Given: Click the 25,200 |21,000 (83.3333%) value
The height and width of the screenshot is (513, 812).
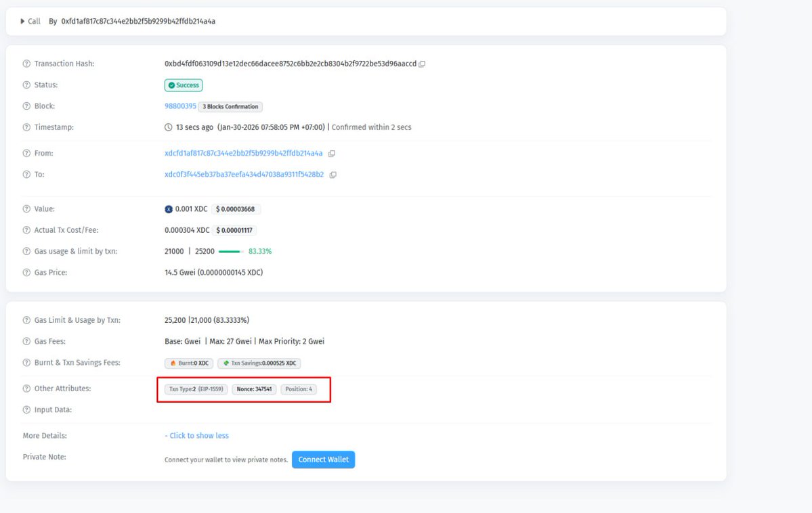Looking at the screenshot, I should coord(207,320).
